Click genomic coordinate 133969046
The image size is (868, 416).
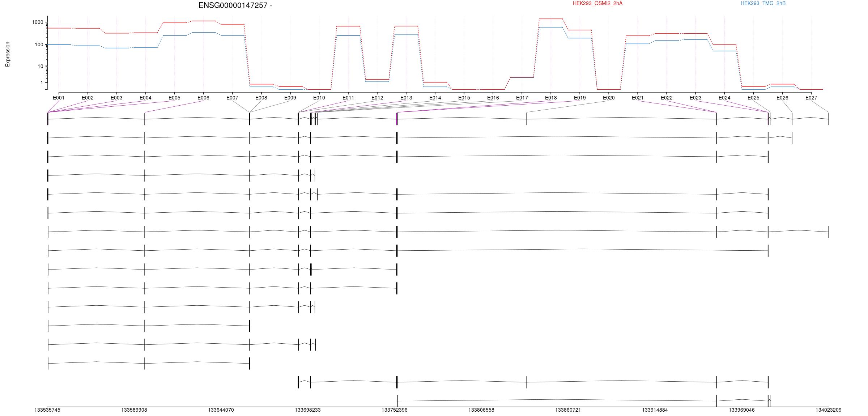(x=742, y=410)
